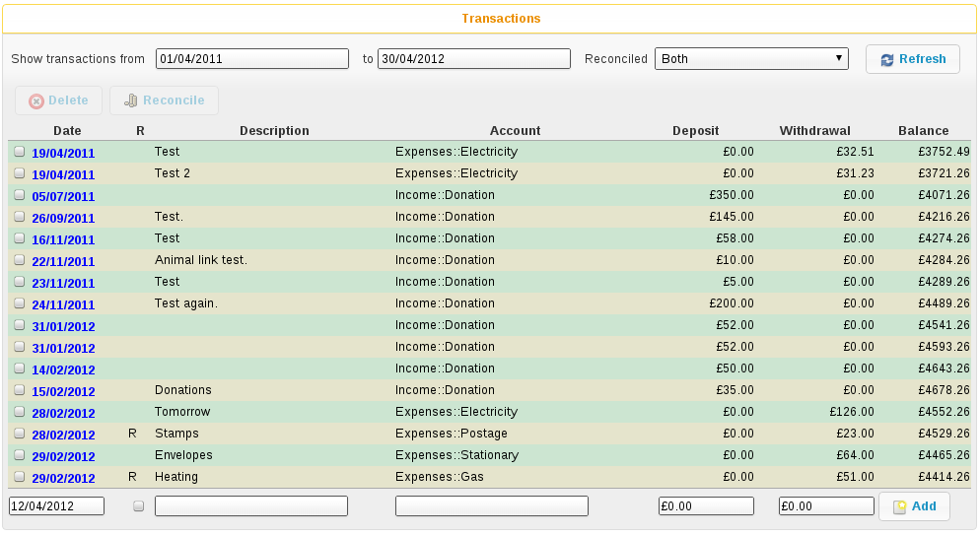Click the new withdrawal amount field
The image size is (980, 536).
(x=826, y=506)
